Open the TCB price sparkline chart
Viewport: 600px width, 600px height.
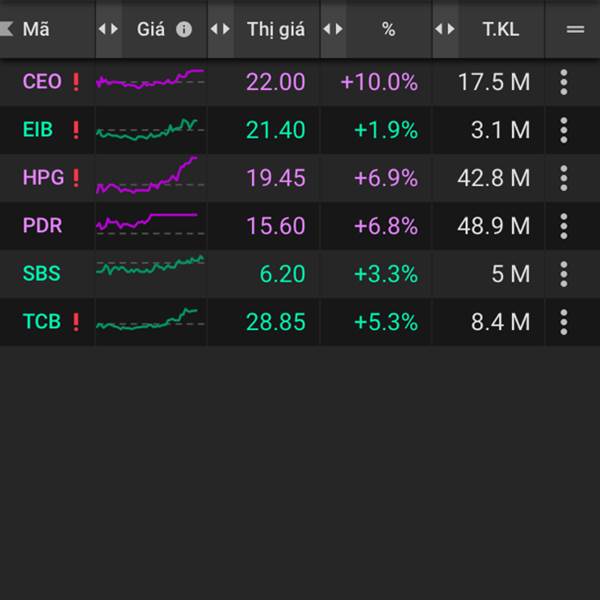150,319
